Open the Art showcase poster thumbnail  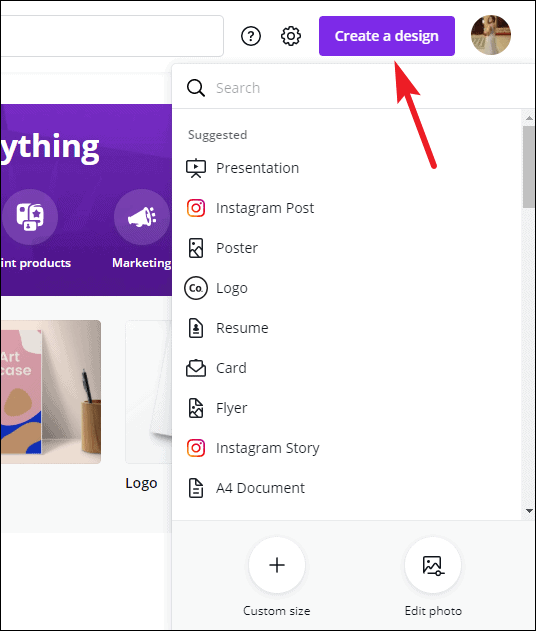[51, 392]
